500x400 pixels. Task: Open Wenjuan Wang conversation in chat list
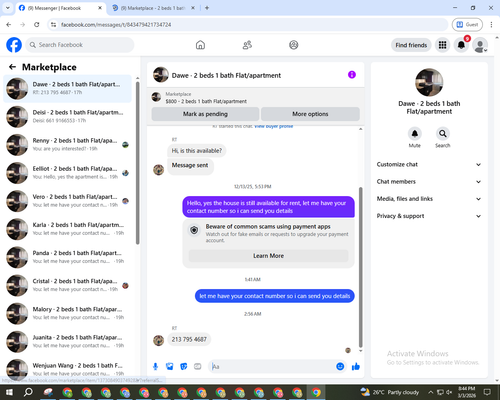[67, 369]
